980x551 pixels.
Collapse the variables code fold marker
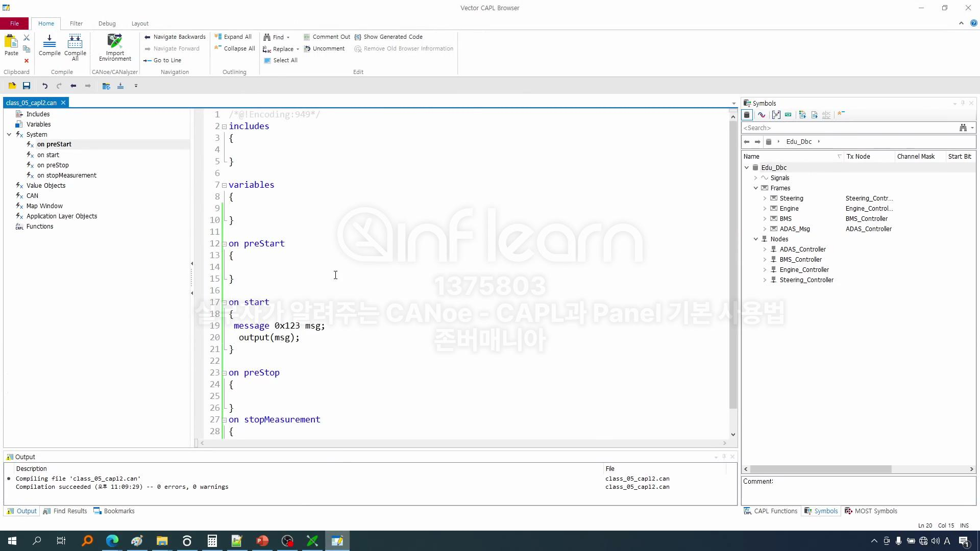coord(224,185)
